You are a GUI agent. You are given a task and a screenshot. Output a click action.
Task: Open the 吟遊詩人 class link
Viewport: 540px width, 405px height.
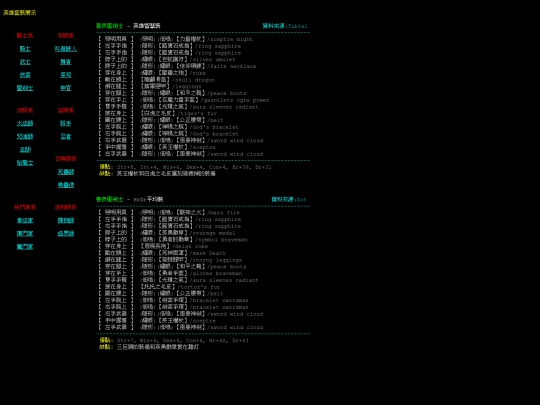[x=65, y=49]
